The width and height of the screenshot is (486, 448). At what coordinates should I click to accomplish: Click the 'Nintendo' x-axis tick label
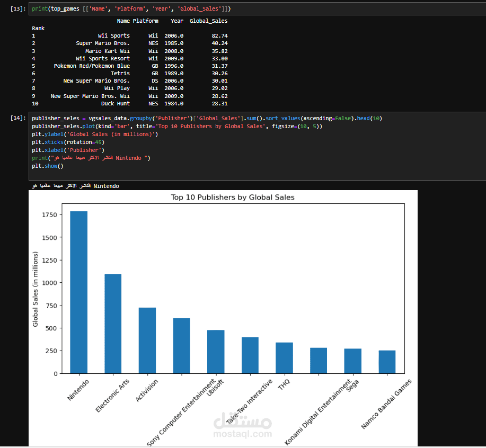coord(78,390)
